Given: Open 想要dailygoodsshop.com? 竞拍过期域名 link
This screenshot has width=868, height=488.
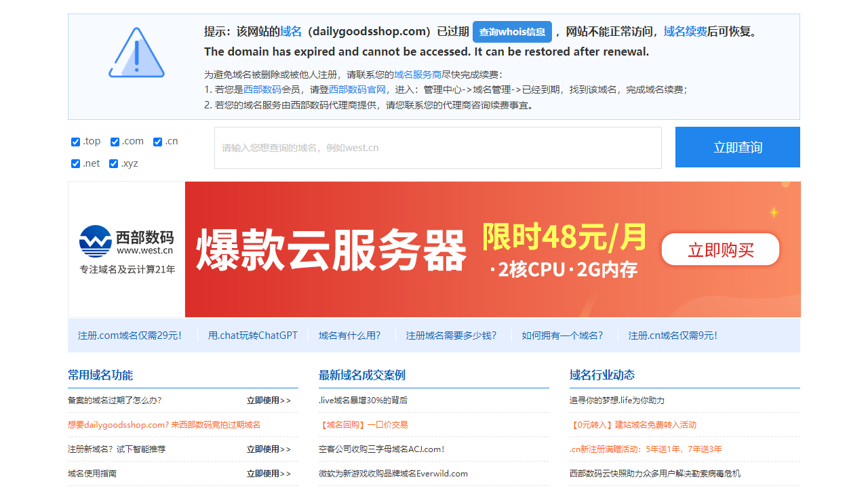Looking at the screenshot, I should (164, 424).
